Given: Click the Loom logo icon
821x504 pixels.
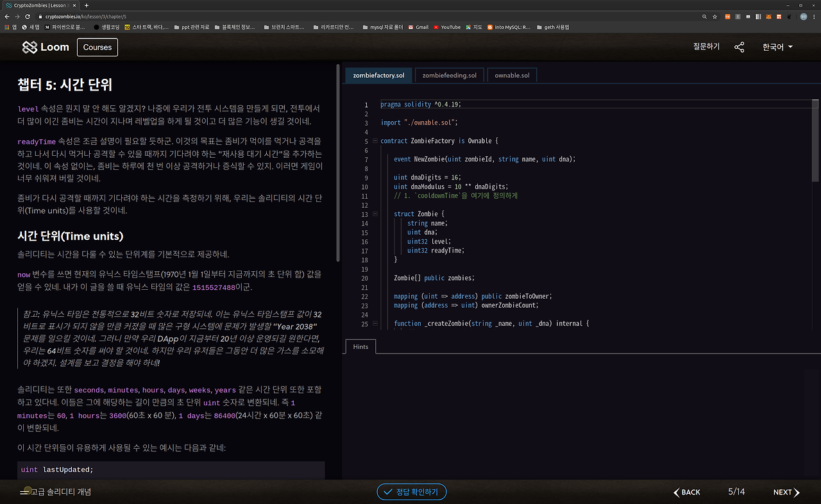Looking at the screenshot, I should [30, 47].
